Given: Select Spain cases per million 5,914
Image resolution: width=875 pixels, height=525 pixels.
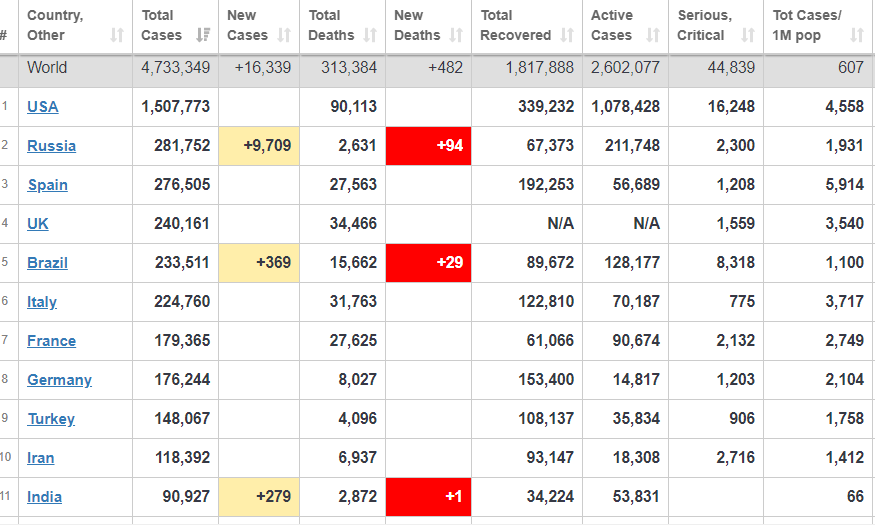Looking at the screenshot, I should [845, 185].
